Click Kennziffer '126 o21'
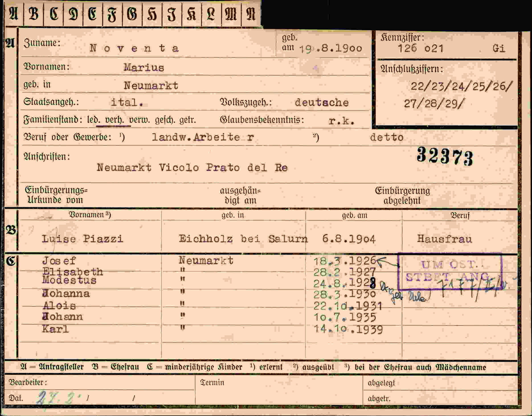The height and width of the screenshot is (416, 532). pyautogui.click(x=421, y=48)
